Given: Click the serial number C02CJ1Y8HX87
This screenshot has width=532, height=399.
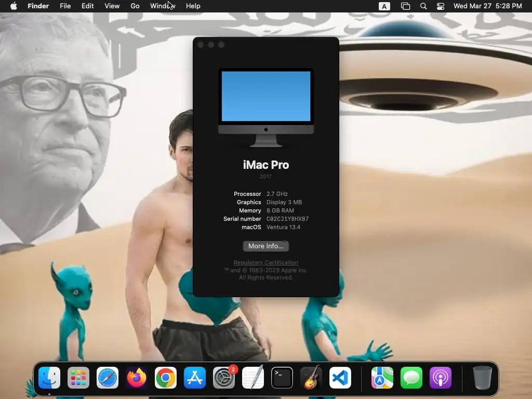Looking at the screenshot, I should coord(287,219).
